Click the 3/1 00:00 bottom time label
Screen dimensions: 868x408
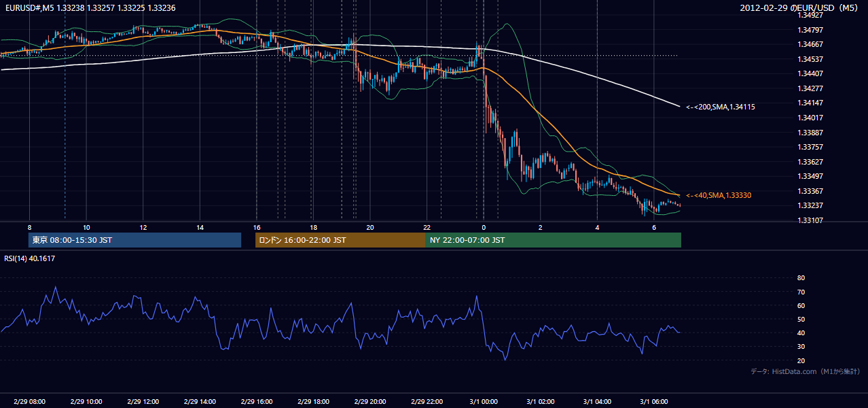click(484, 402)
